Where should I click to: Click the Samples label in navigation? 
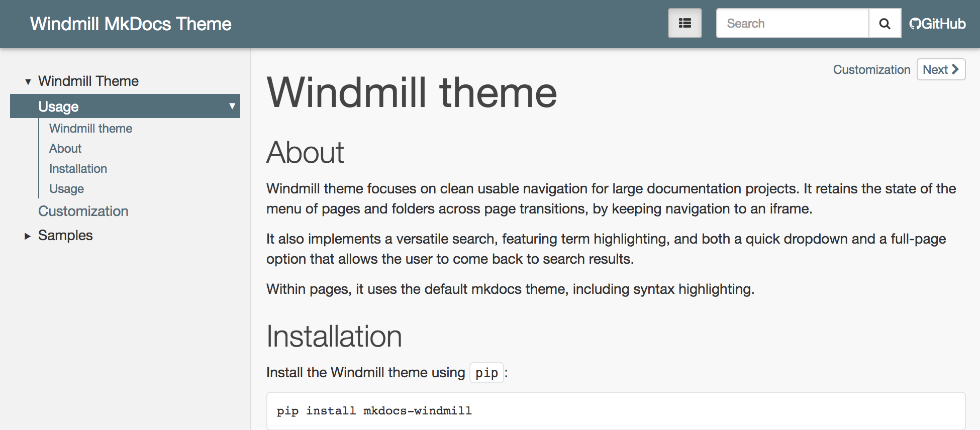pos(65,235)
